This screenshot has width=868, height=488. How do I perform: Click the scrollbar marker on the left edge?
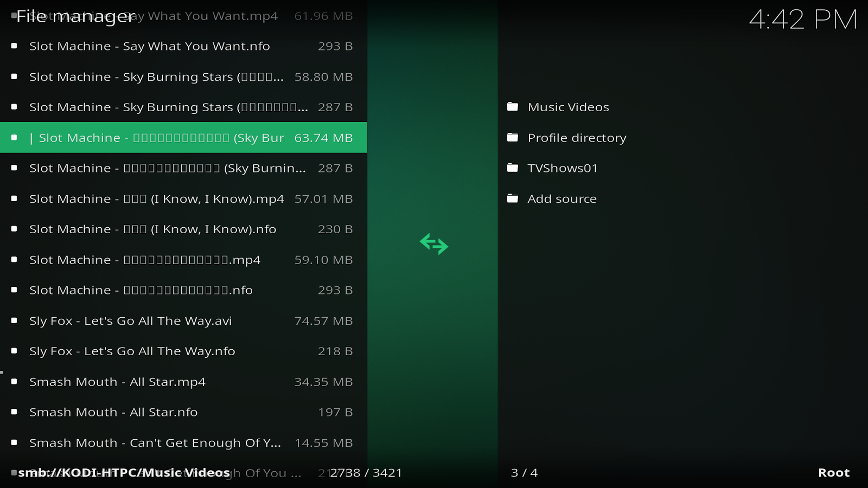(x=2, y=372)
